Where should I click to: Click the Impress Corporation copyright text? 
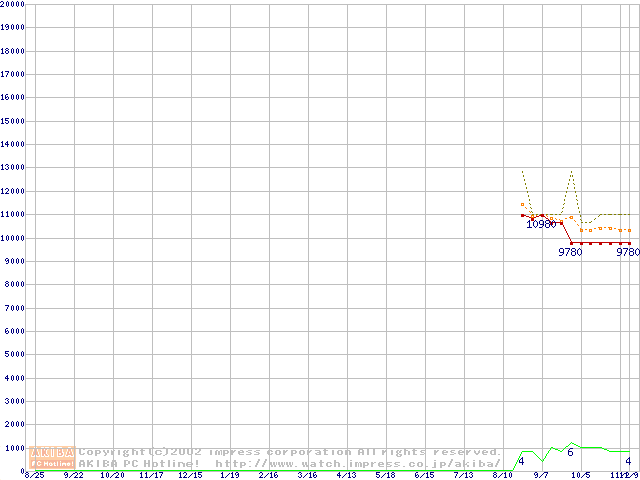[x=290, y=452]
